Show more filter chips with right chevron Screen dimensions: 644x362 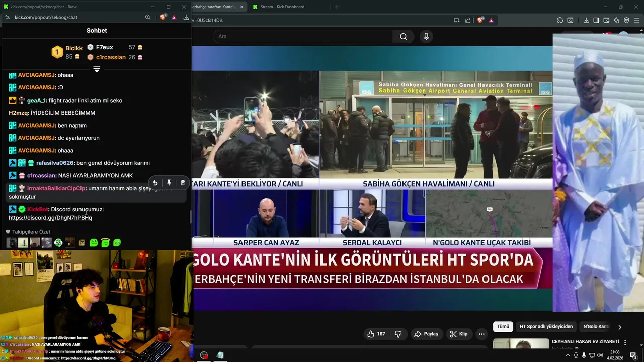[620, 327]
